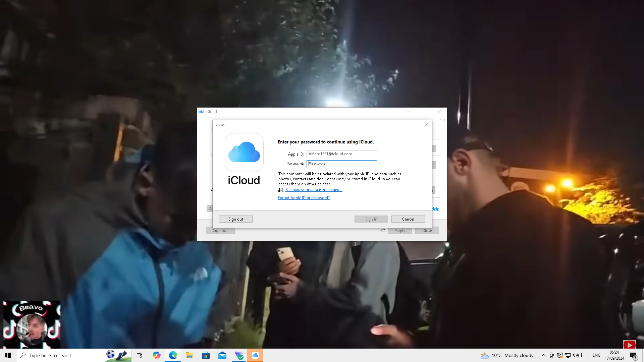Open Task View from the taskbar
The width and height of the screenshot is (644, 362).
(x=140, y=355)
